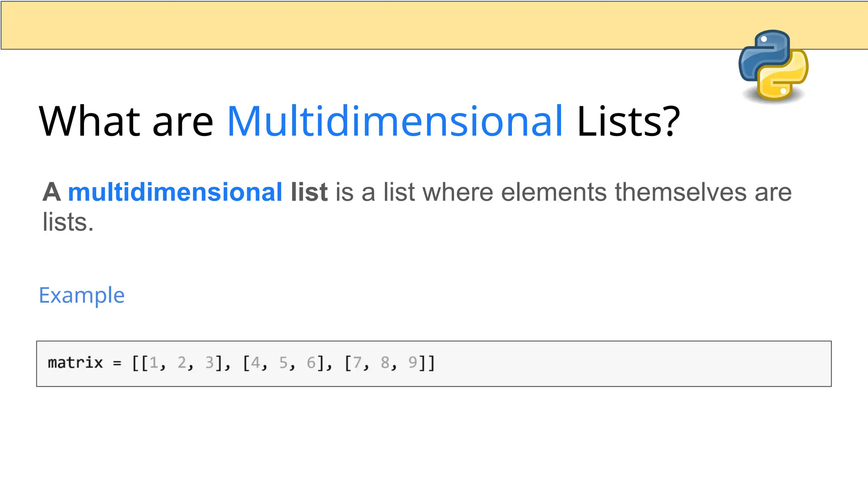868x488 pixels.
Task: Click the words What are in title
Action: tap(126, 121)
